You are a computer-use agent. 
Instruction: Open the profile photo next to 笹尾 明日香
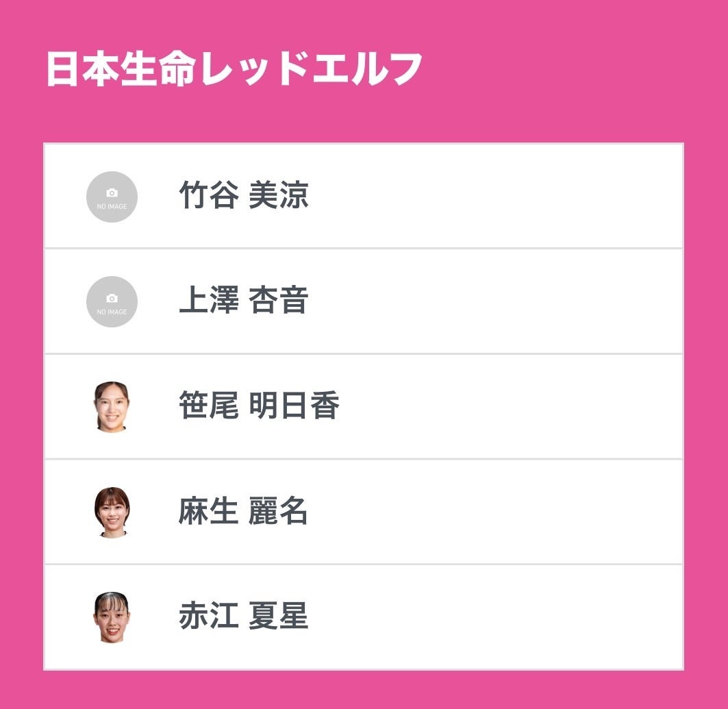(x=112, y=407)
